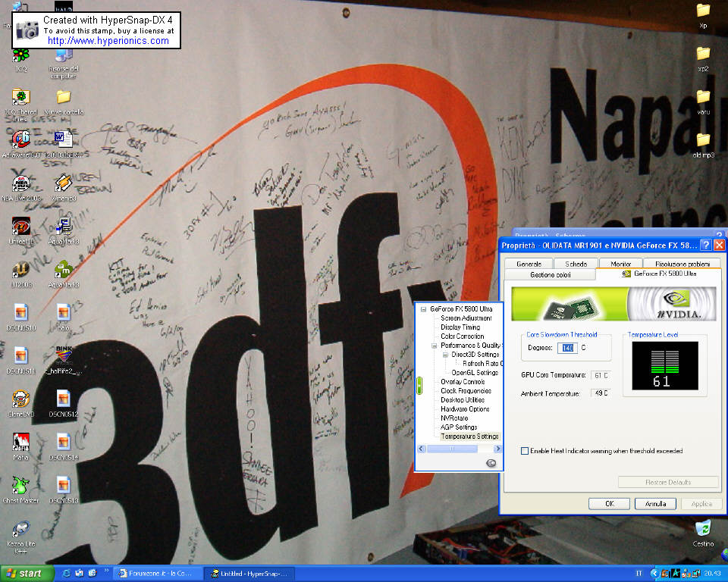Image resolution: width=728 pixels, height=582 pixels.
Task: Open the DSCN0510 image file
Action: (21, 318)
